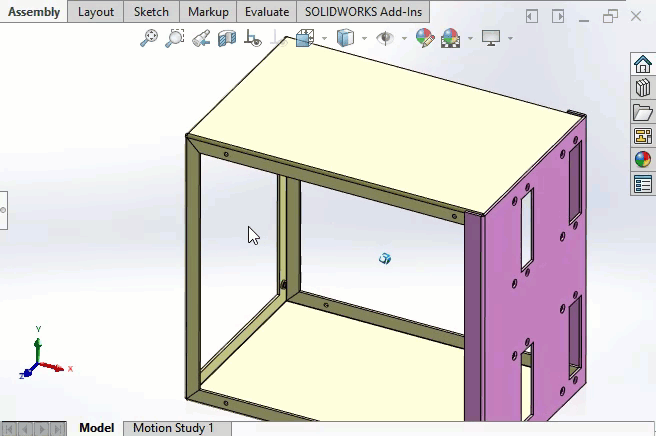This screenshot has width=656, height=436.
Task: Select Zoom to Area tool
Action: coord(175,38)
